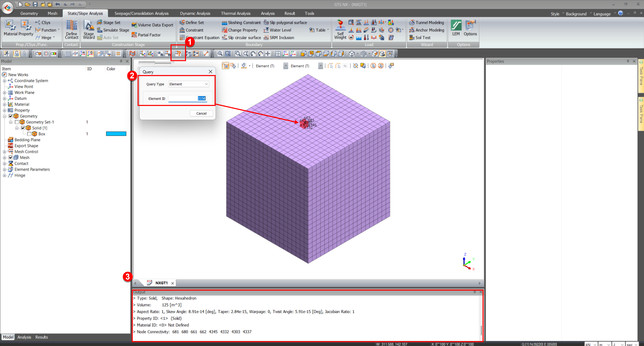Open the Soil Test wizard
Screen dimensions: 644x346
(420, 38)
